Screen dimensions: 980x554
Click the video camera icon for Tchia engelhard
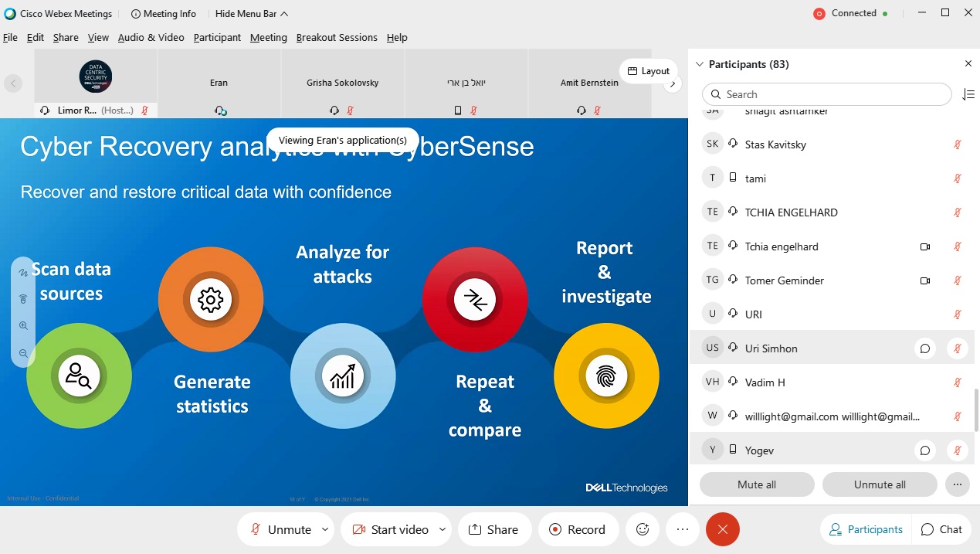[x=925, y=246]
